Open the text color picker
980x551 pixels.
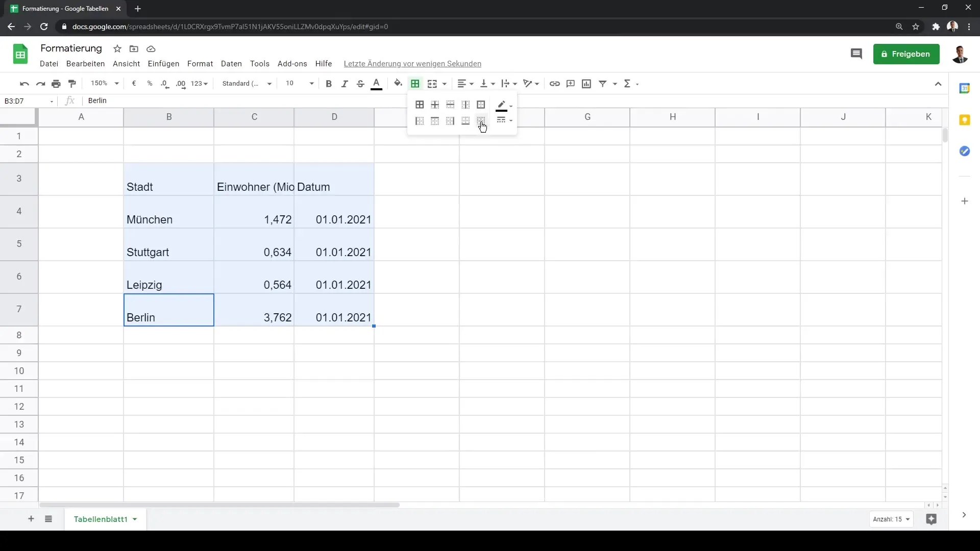(377, 84)
